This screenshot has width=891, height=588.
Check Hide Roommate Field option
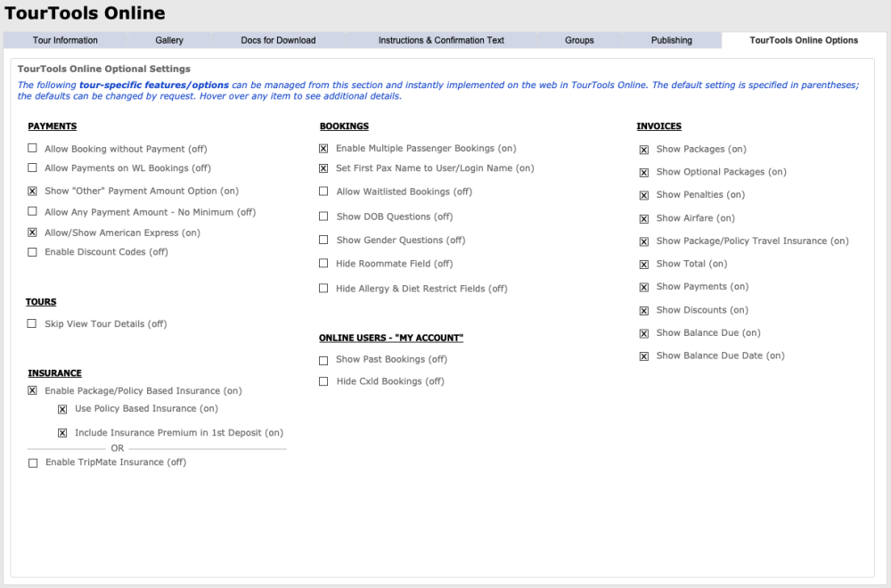pos(323,264)
